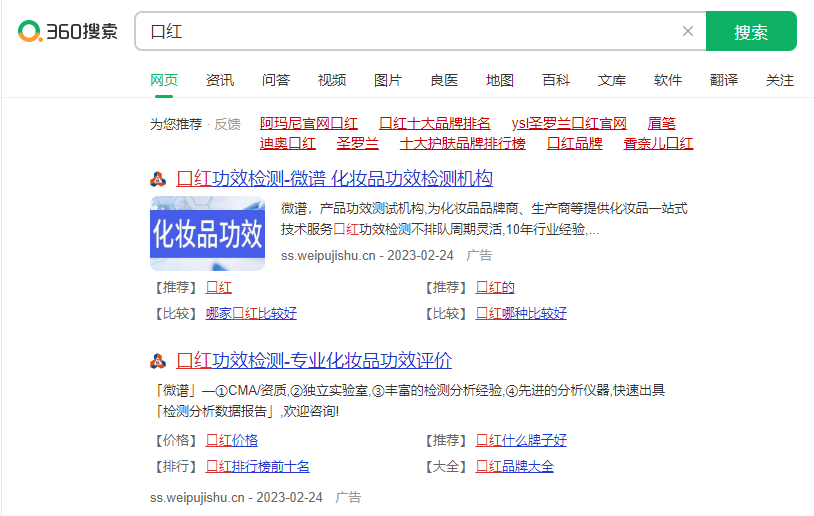Click the 口红哪种比较好 link
The image size is (814, 516).
(x=521, y=314)
